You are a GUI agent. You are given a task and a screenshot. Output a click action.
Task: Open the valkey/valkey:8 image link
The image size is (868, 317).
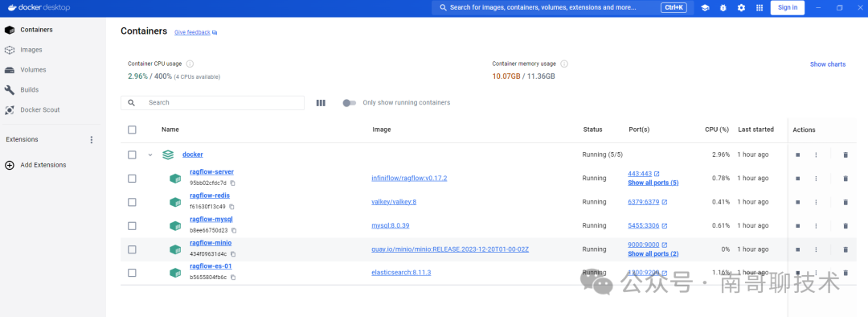pos(394,202)
